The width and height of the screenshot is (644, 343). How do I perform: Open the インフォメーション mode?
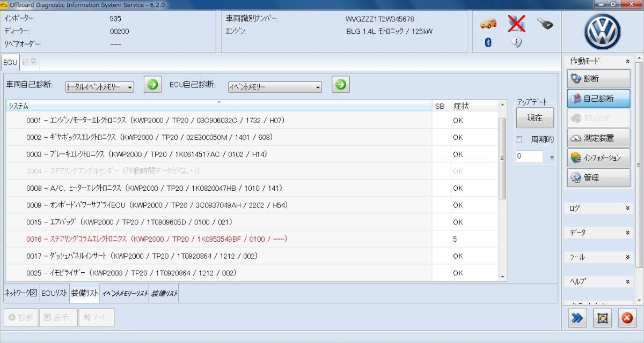click(599, 158)
